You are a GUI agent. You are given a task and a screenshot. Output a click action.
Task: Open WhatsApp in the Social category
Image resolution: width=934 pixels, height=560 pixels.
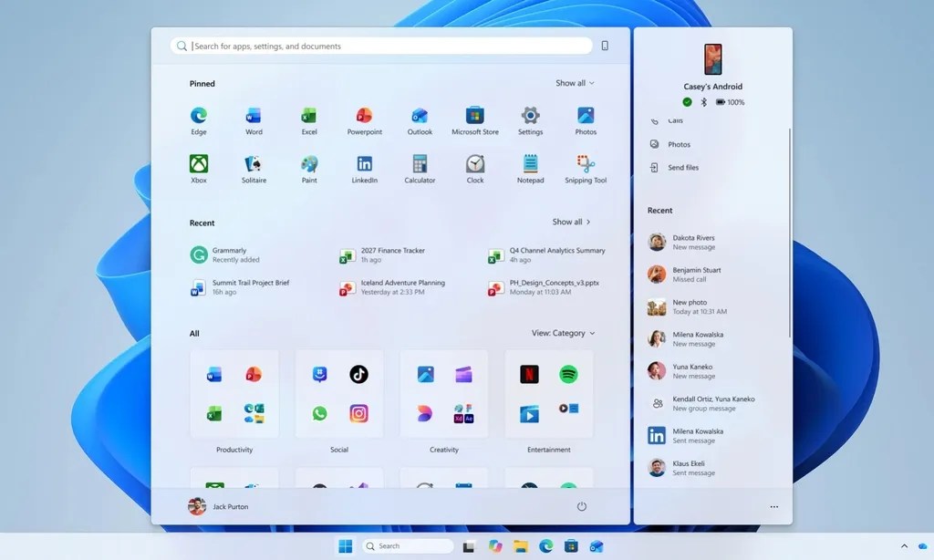[x=320, y=413]
